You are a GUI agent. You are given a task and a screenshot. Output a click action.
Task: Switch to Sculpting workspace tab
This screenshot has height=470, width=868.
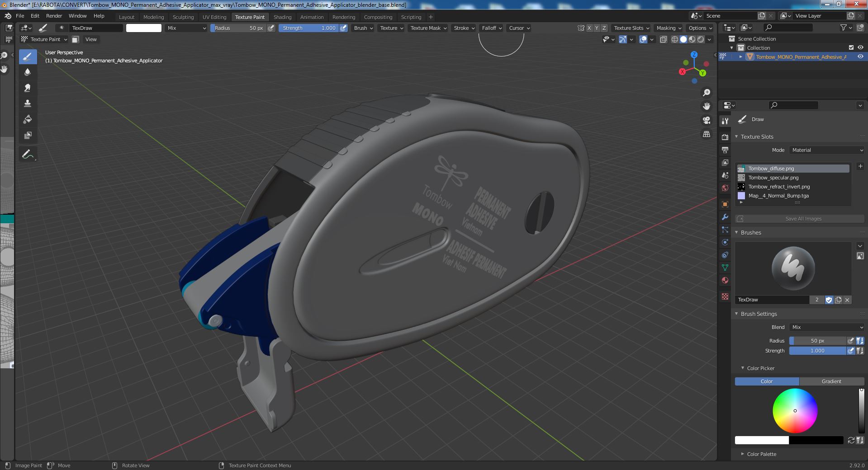coord(183,17)
